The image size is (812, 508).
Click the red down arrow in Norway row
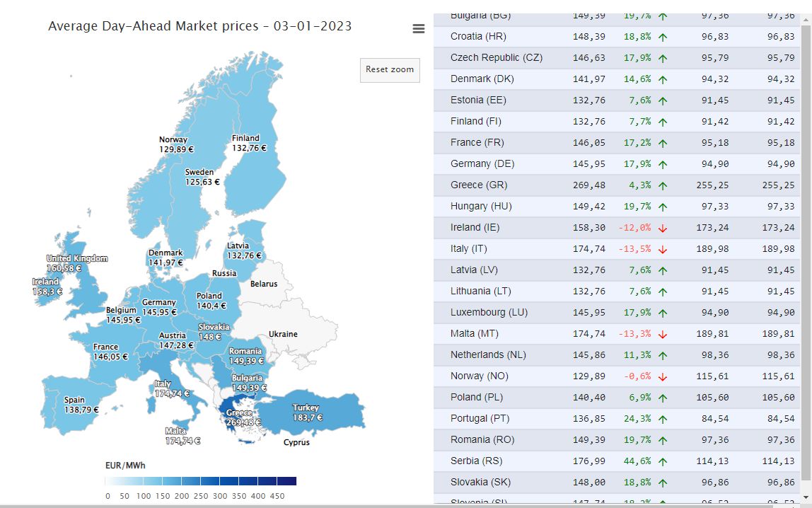pos(663,376)
